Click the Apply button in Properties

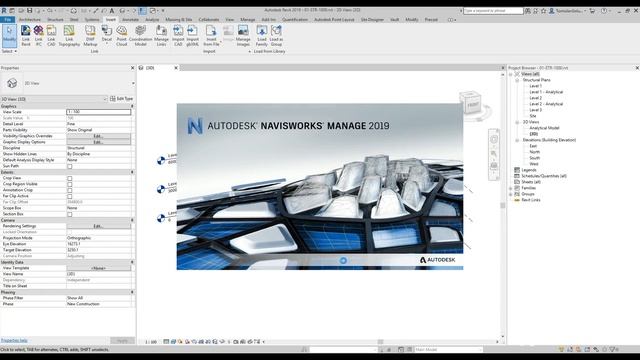click(x=122, y=340)
